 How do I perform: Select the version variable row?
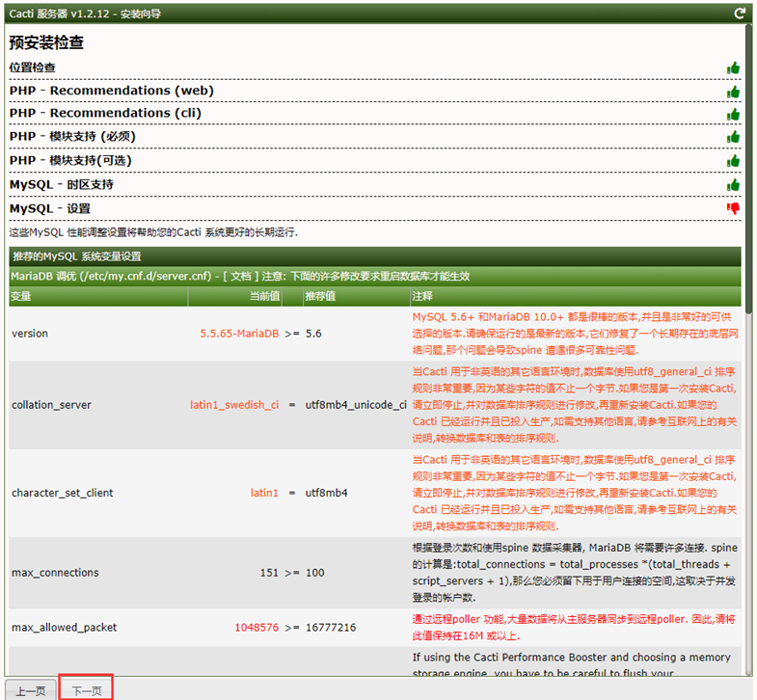(x=374, y=334)
